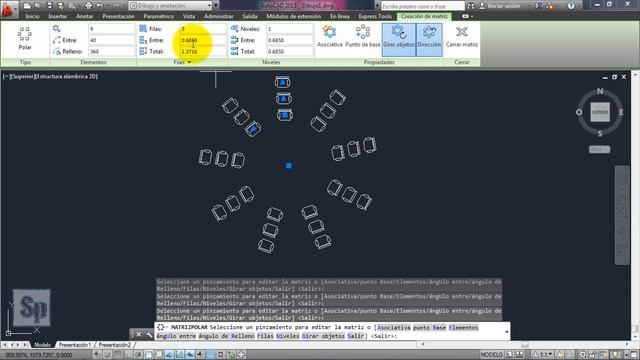Viewport: 640px width, 360px height.
Task: Open the Vista ribbon tab
Action: (189, 16)
